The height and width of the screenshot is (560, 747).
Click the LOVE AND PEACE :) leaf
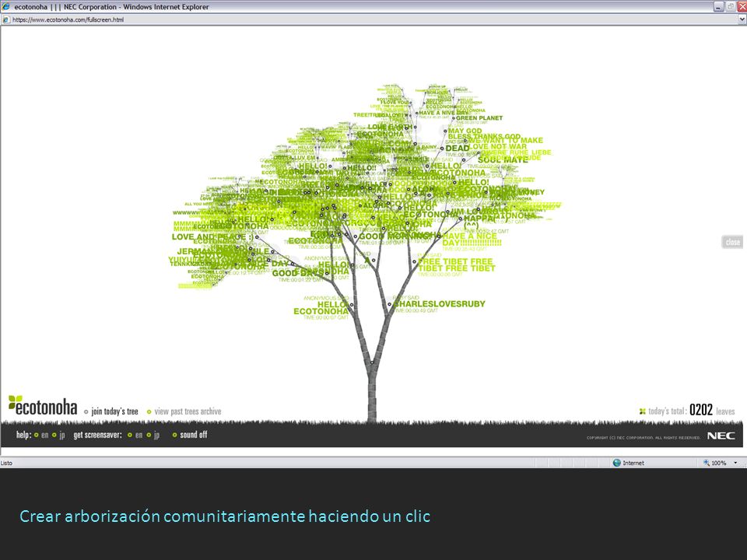[212, 236]
